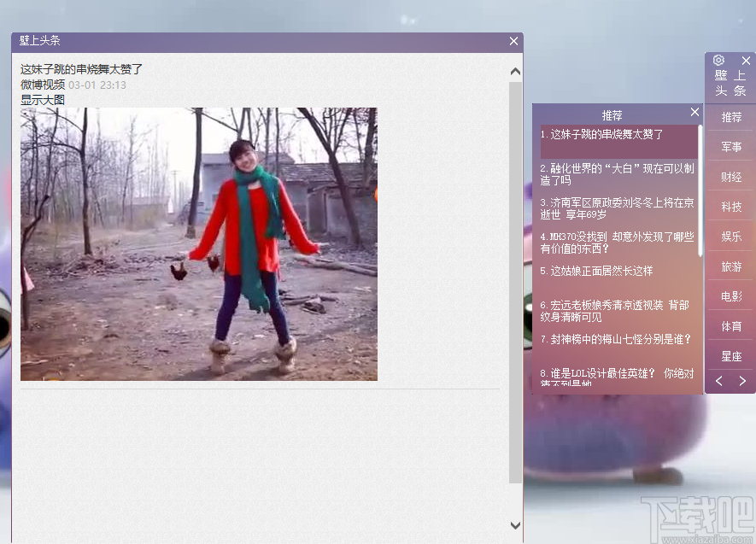756x544 pixels.
Task: Go to next category page arrow
Action: click(742, 381)
